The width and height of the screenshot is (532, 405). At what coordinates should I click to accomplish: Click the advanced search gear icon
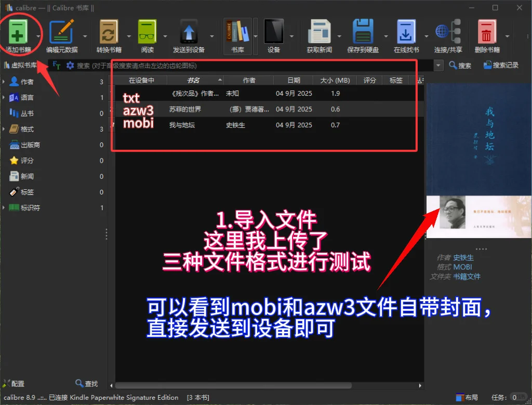[x=70, y=65]
